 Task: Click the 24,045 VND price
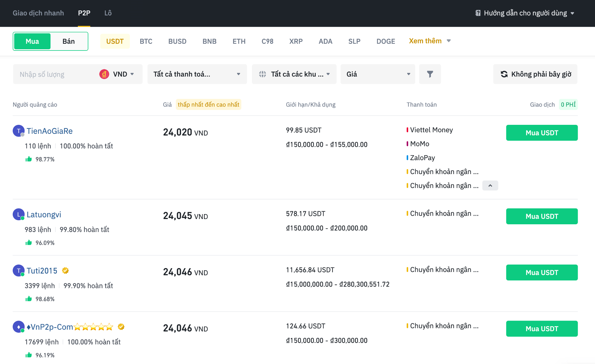point(185,216)
